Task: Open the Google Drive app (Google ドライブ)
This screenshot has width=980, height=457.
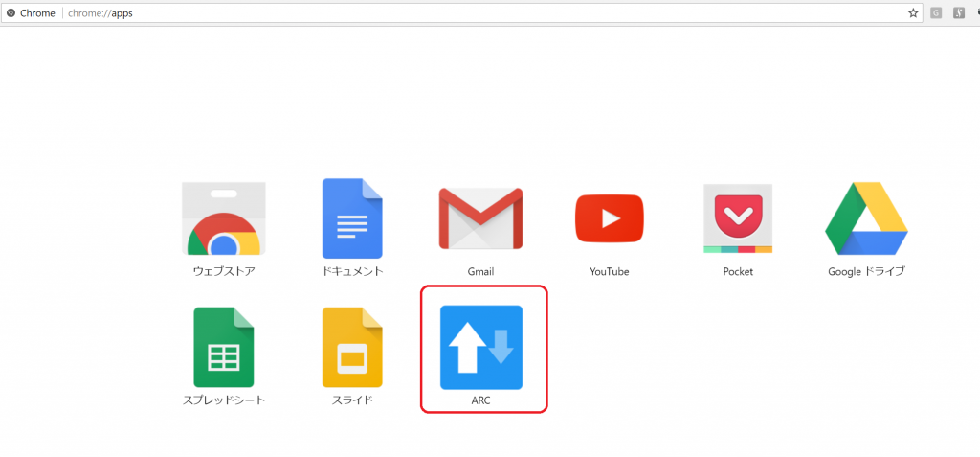Action: click(866, 218)
